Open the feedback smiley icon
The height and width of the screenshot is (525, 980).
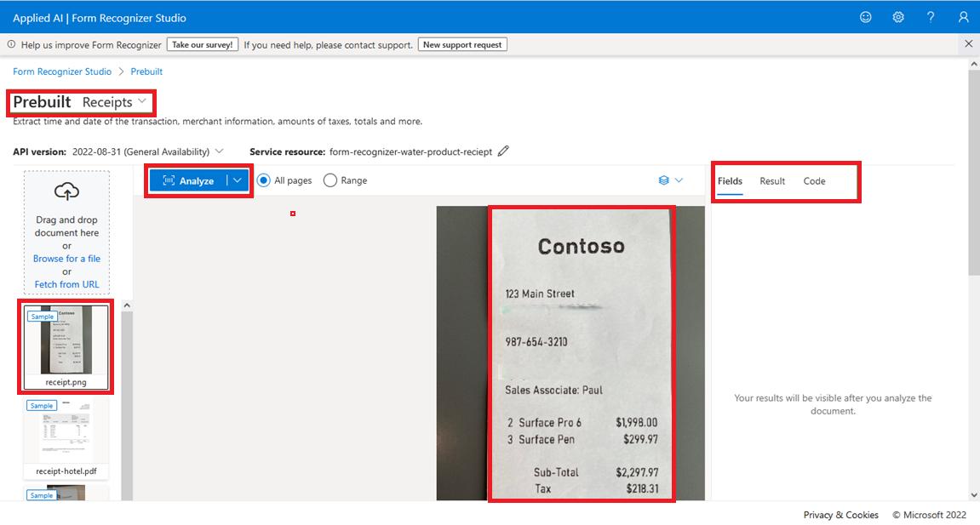click(866, 18)
